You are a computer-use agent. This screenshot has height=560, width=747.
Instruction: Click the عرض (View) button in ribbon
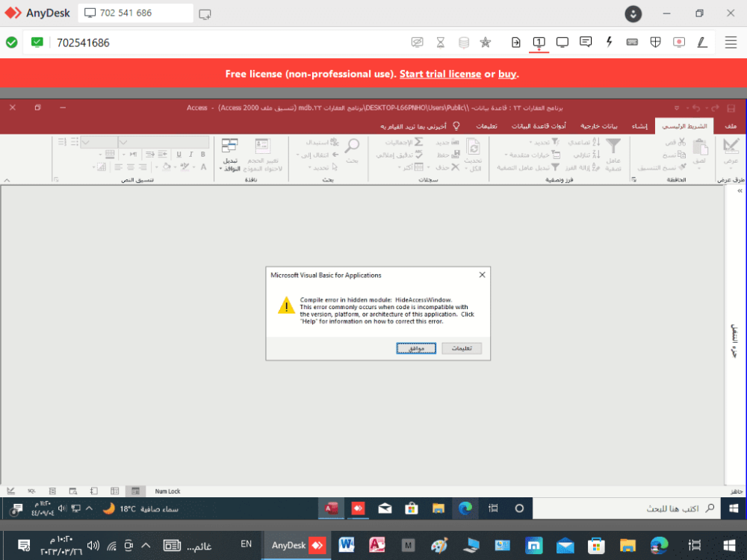tap(731, 152)
